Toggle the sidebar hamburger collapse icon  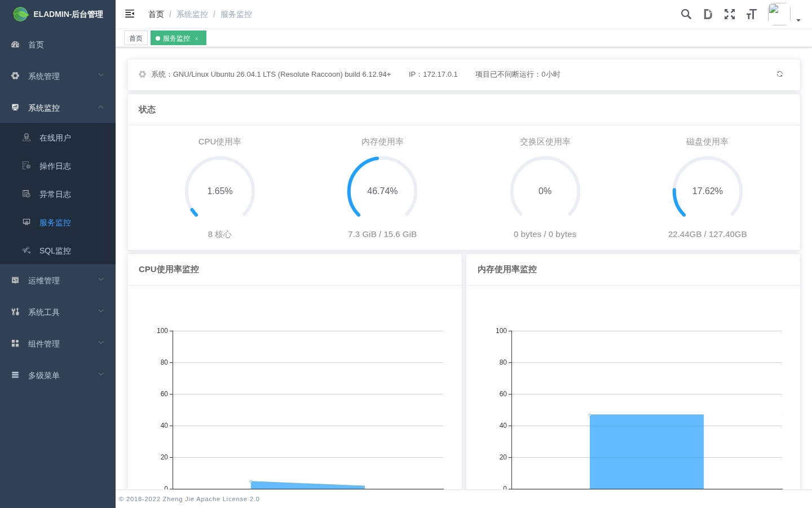[x=130, y=14]
